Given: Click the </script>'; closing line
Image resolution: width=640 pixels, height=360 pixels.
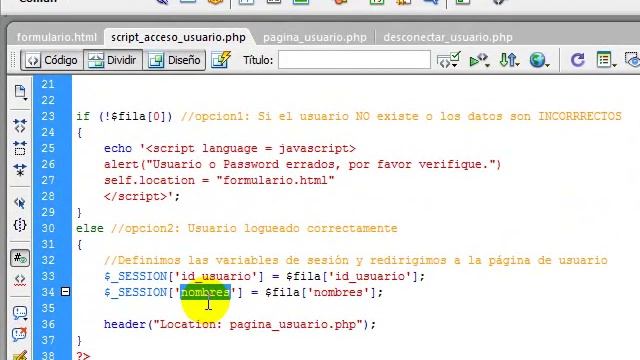Looking at the screenshot, I should (x=142, y=196).
